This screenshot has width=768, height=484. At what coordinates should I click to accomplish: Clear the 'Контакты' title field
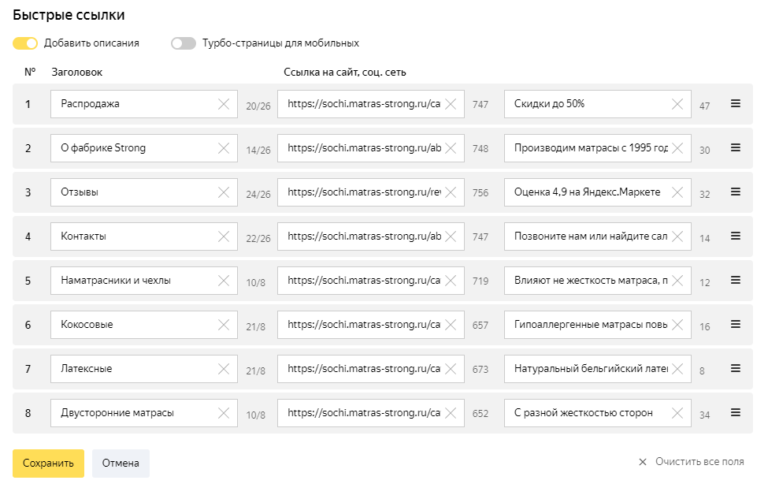223,236
